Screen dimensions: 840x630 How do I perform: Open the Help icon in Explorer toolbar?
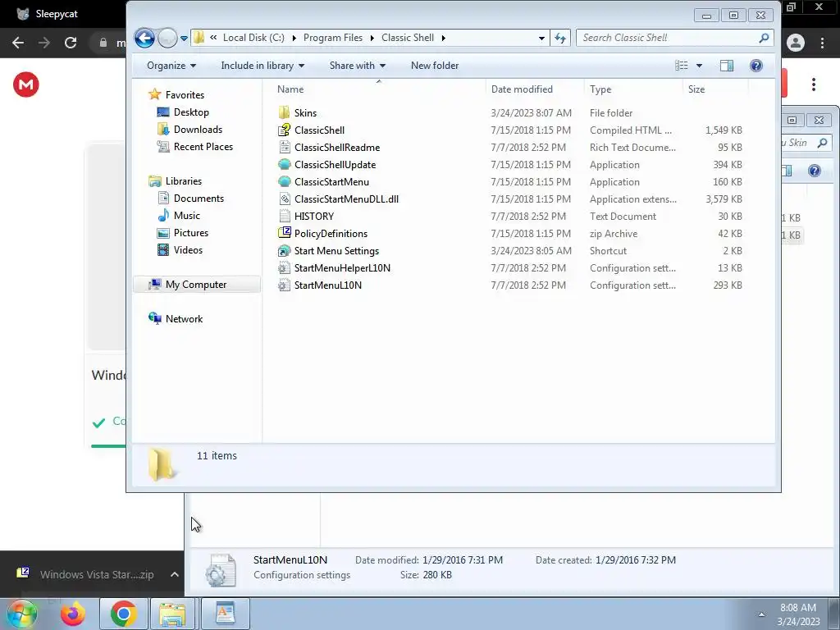pos(756,66)
